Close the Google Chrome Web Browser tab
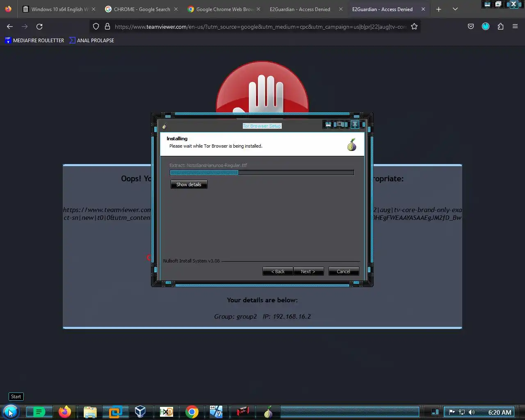 pyautogui.click(x=258, y=9)
